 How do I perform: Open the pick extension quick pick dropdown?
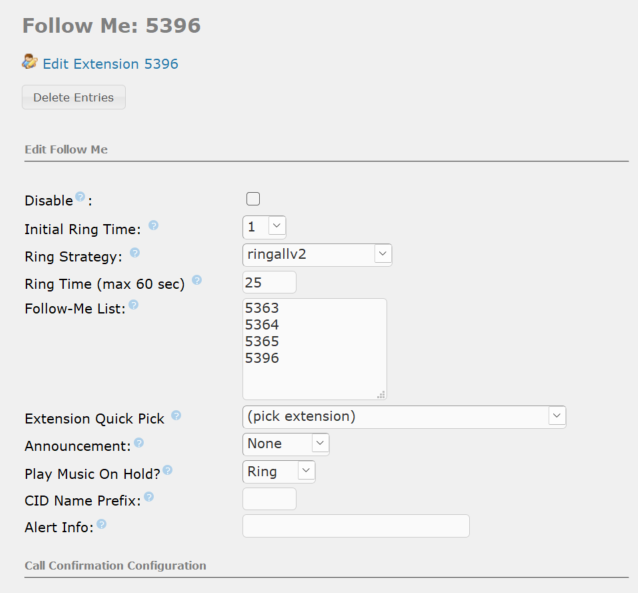[x=404, y=416]
